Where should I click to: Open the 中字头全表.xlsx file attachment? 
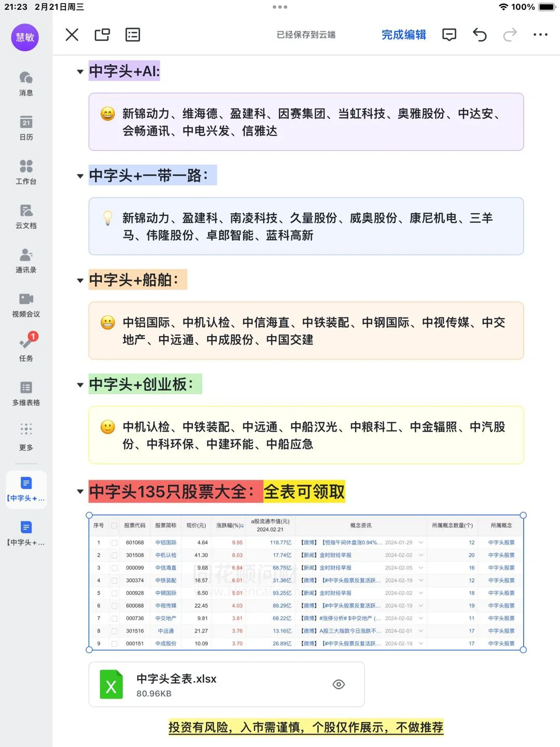pyautogui.click(x=227, y=684)
